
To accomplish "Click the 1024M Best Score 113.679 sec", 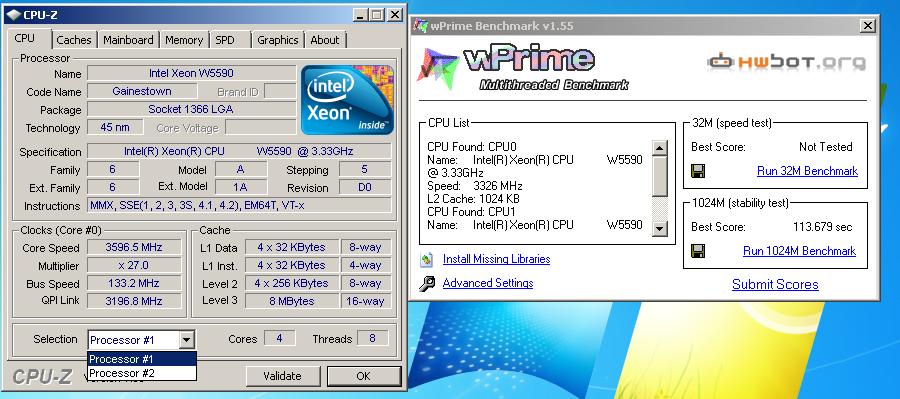I will tap(823, 227).
